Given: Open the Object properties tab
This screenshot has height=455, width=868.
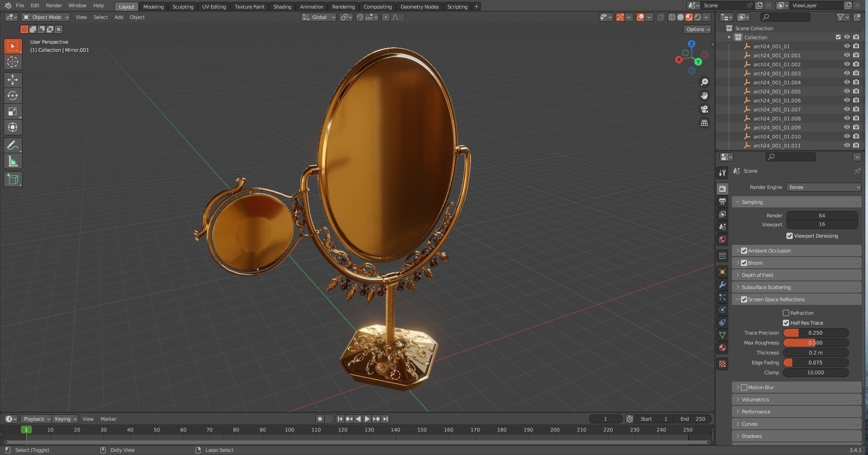Looking at the screenshot, I should pyautogui.click(x=722, y=272).
